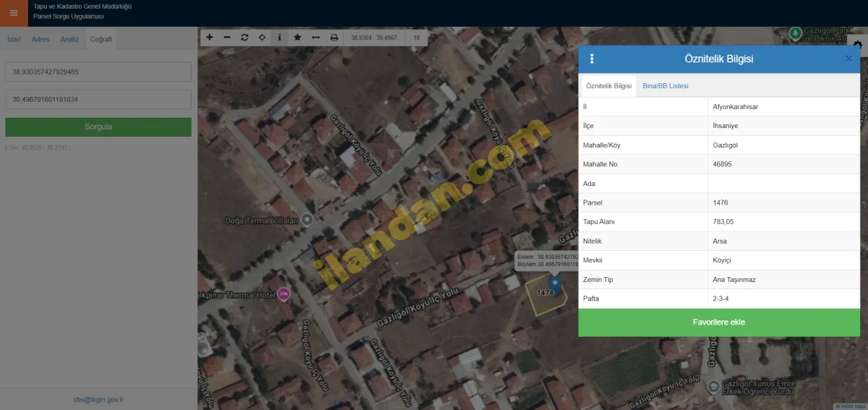Click the Yunus Emre dormitory marker
Screen dimensions: 868x410
[713, 387]
